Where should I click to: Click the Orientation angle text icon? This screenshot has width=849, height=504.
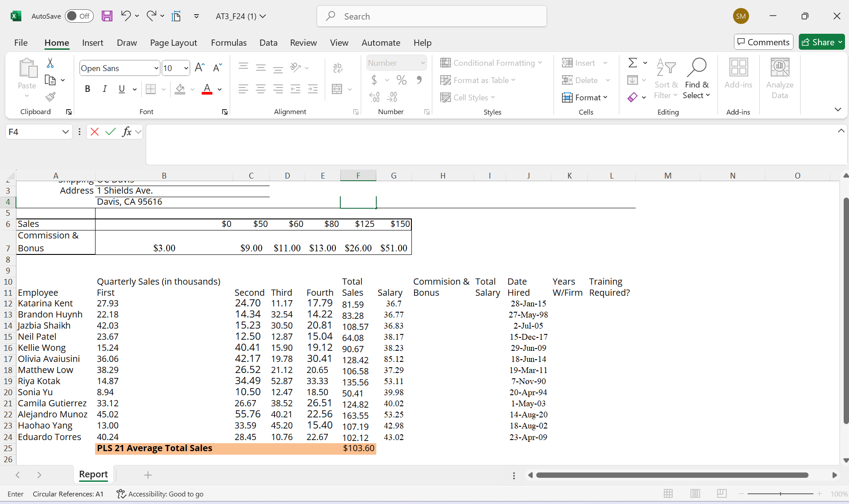(x=295, y=67)
